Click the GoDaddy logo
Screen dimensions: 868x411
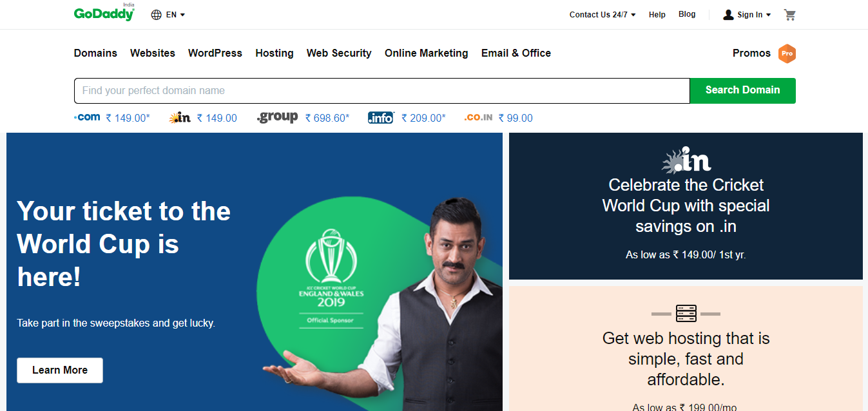coord(103,14)
